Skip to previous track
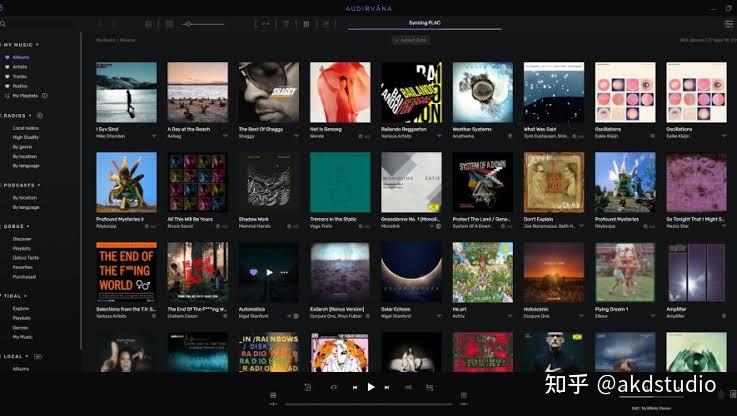The image size is (737, 416). (x=355, y=387)
